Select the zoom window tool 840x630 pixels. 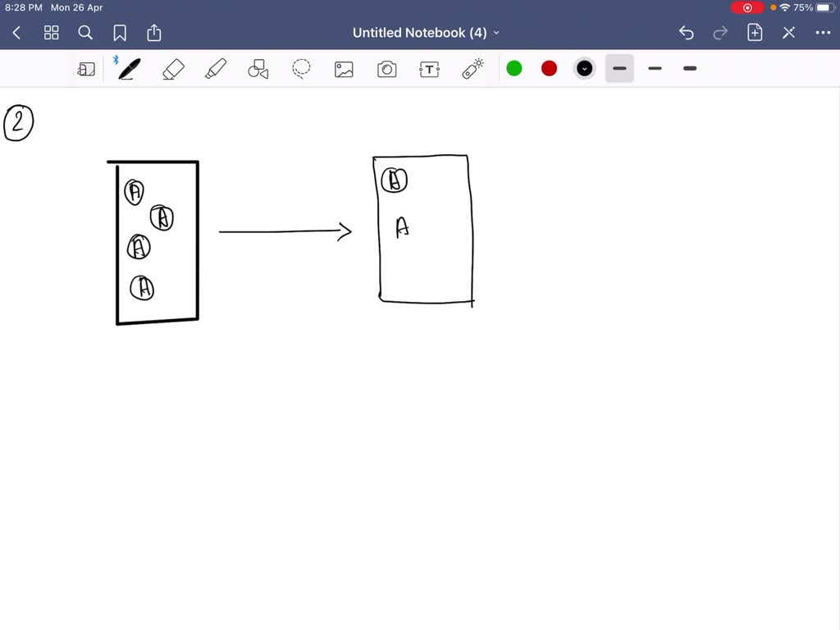(86, 69)
